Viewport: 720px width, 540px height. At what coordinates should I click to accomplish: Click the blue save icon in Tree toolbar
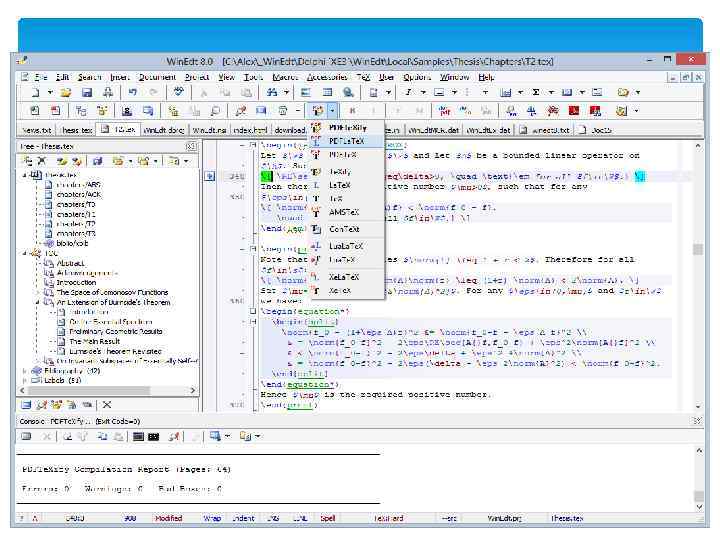coord(97,161)
